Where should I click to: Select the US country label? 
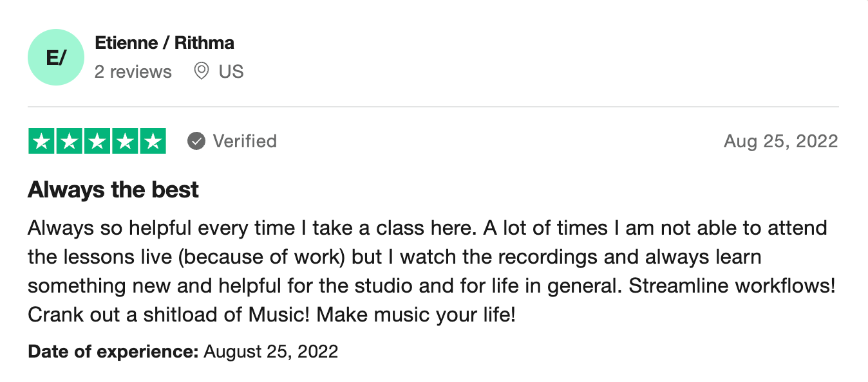coord(231,71)
